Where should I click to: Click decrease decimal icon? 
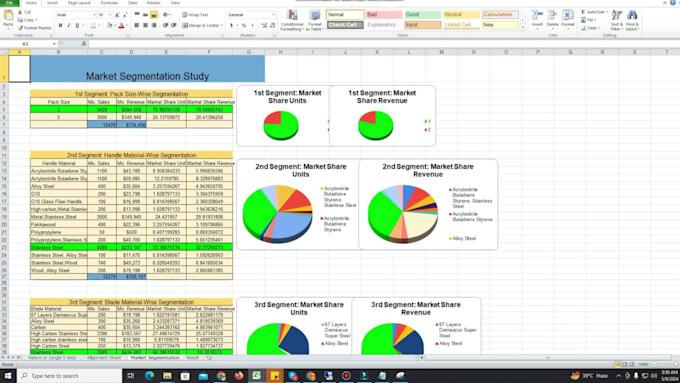[x=272, y=26]
